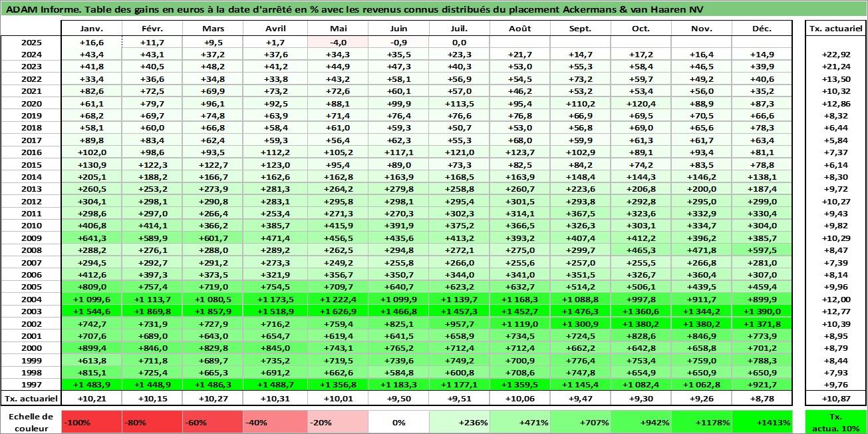Click the +22,92 rate for 2024
Image resolution: width=868 pixels, height=434 pixels.
click(x=836, y=54)
